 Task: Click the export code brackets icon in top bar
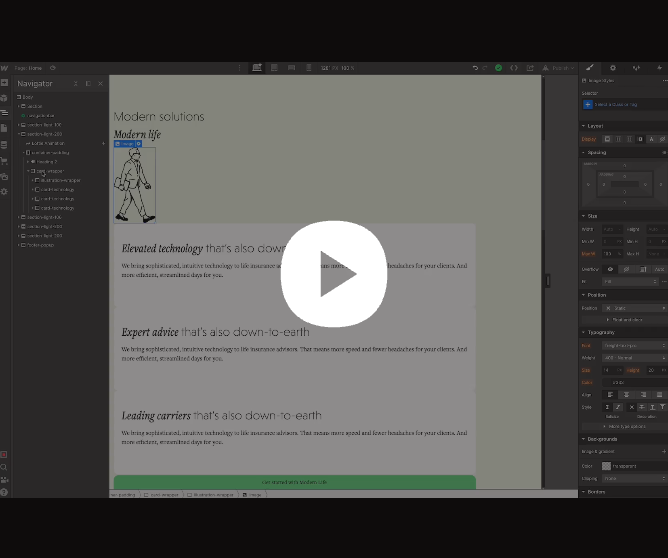coord(514,68)
